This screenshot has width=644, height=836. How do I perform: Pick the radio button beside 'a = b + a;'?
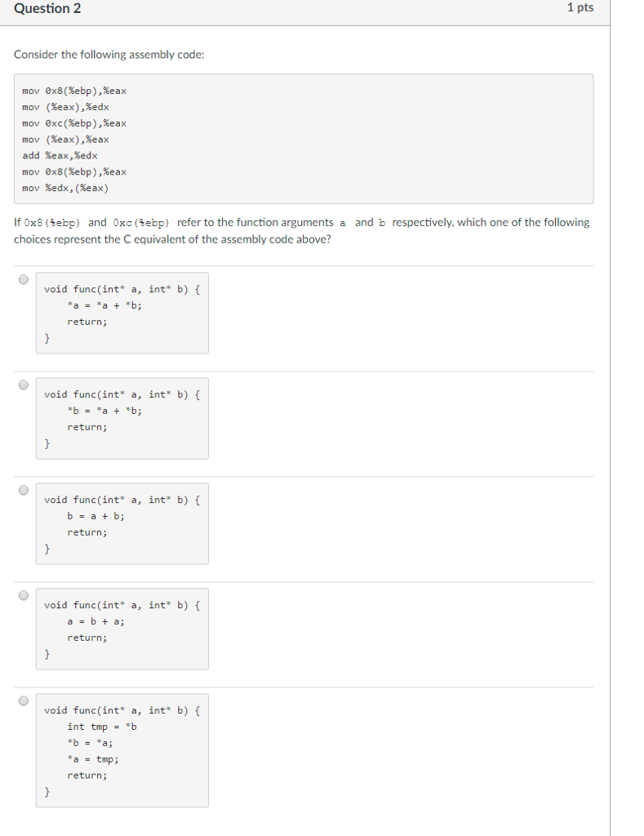[24, 595]
